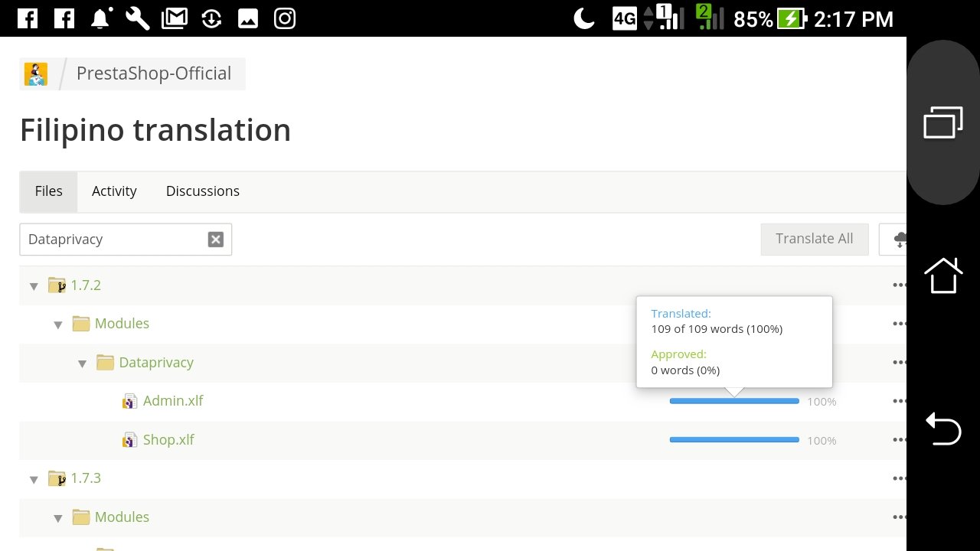Click the Approved label in tooltip
This screenshot has width=980, height=551.
678,354
